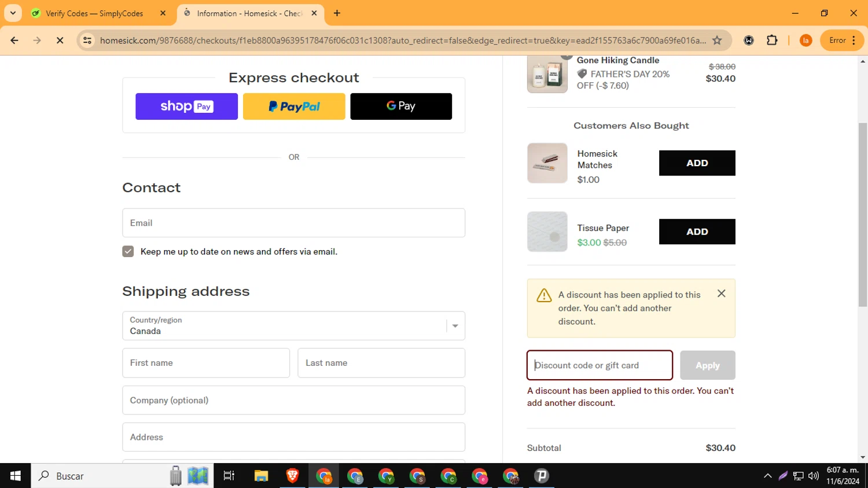
Task: View site information icon in address bar
Action: (87, 41)
